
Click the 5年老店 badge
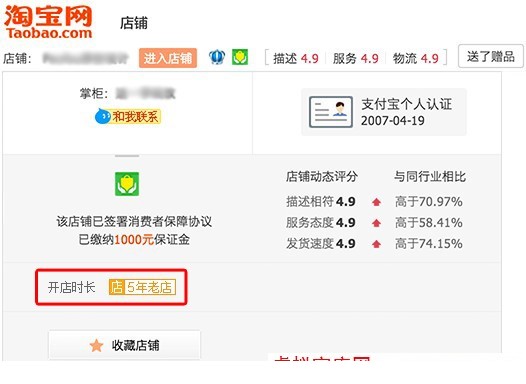(x=142, y=287)
